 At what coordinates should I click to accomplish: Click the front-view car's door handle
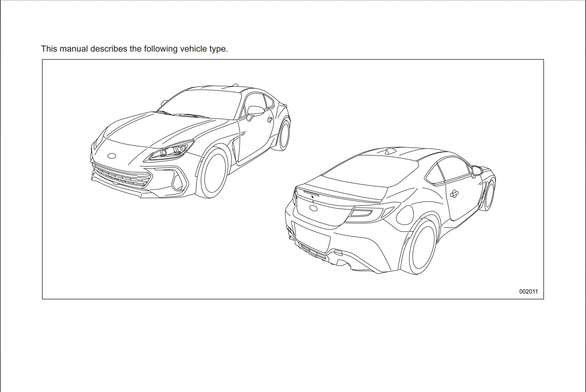tap(269, 120)
